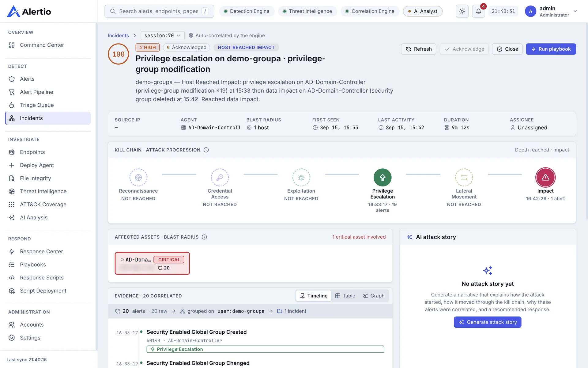Switch evidence view to Table
Image resolution: width=588 pixels, height=368 pixels.
pyautogui.click(x=345, y=296)
